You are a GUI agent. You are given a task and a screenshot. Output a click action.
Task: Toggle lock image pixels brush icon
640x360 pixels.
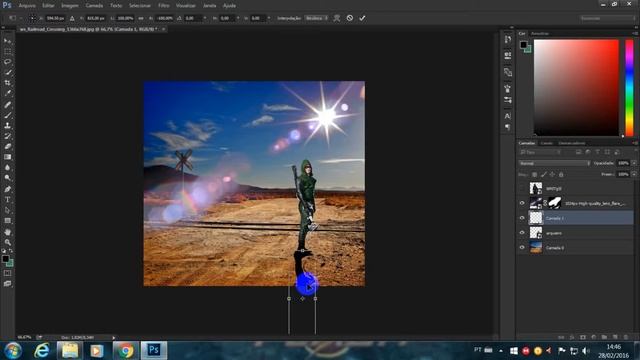(x=543, y=175)
